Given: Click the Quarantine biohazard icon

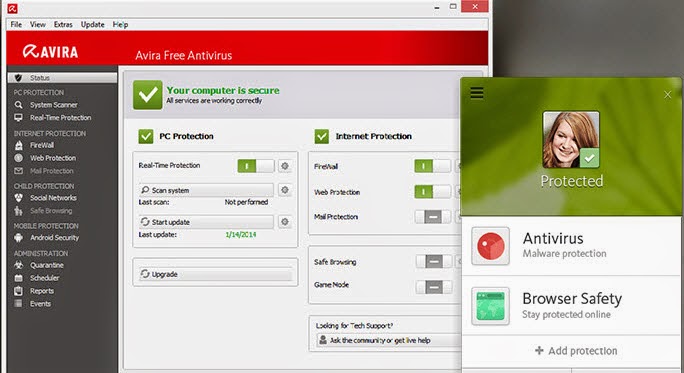Looking at the screenshot, I should click(18, 265).
